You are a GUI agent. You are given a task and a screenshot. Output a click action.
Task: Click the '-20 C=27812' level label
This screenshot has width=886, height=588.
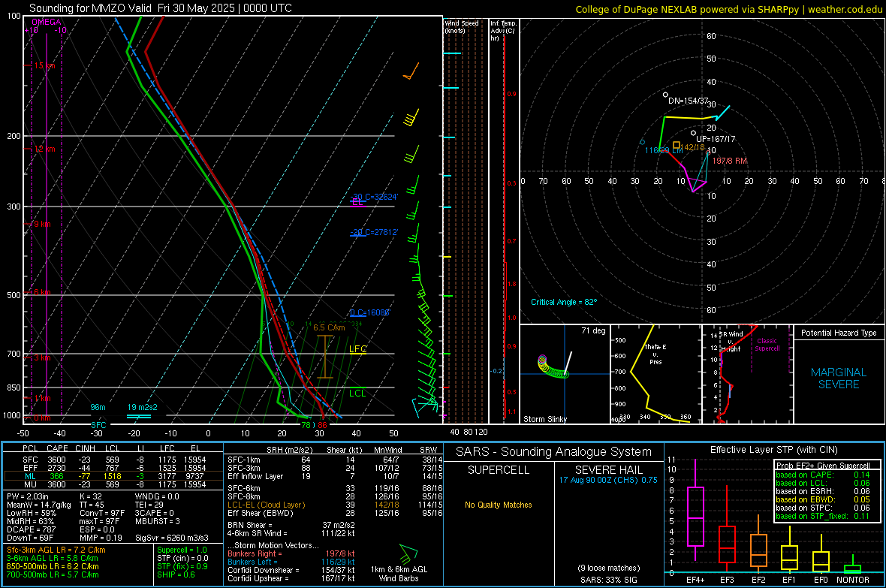[x=373, y=232]
